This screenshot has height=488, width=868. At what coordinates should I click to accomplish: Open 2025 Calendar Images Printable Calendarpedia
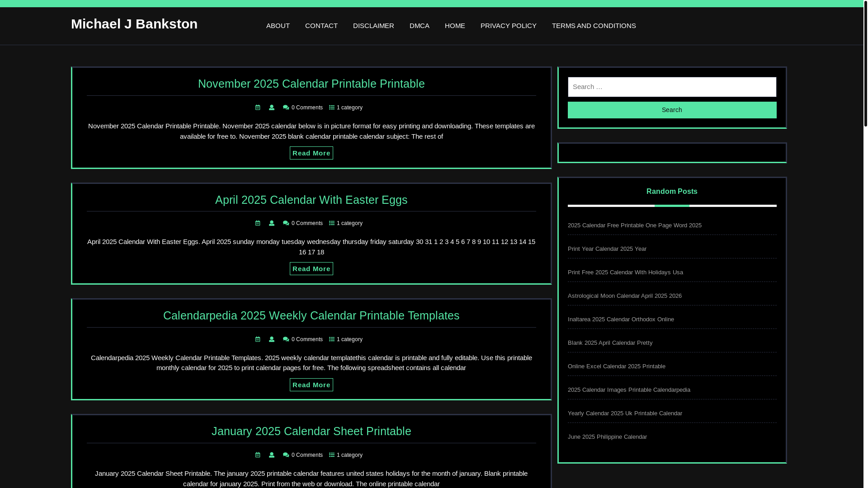(629, 390)
